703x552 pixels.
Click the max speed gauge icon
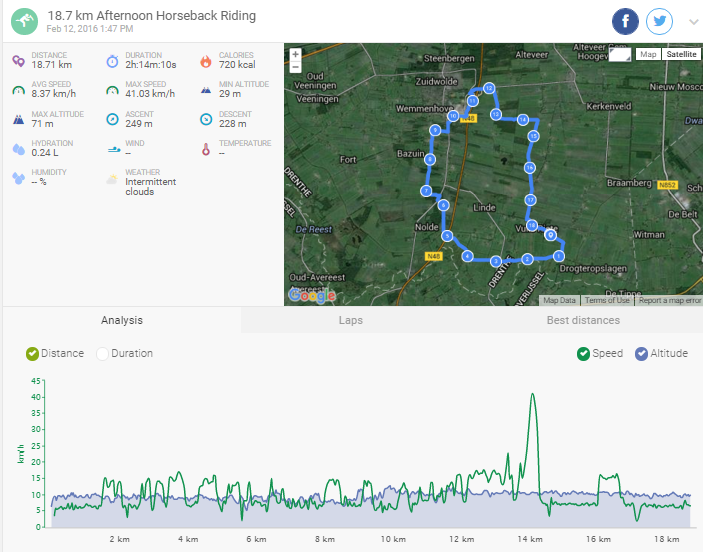tap(112, 90)
